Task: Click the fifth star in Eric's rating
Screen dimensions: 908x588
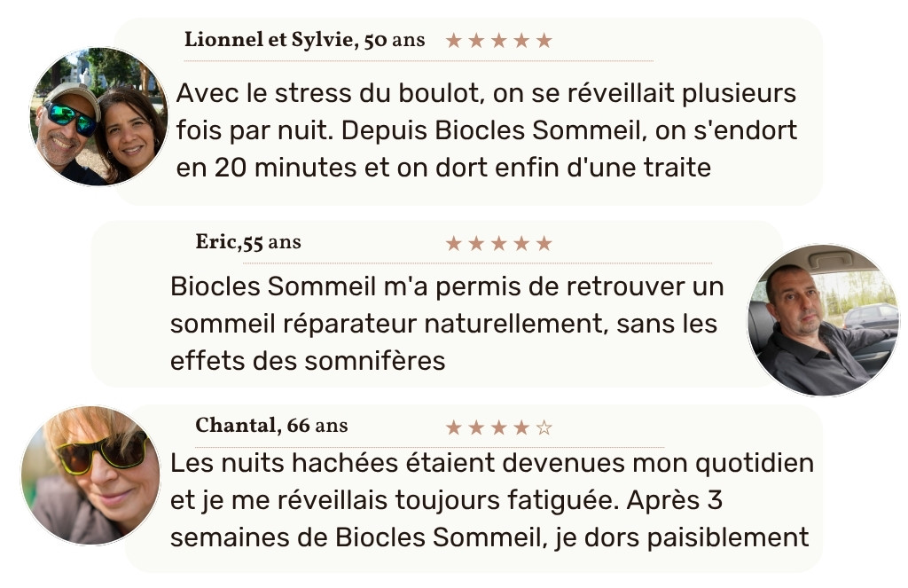Action: click(544, 244)
